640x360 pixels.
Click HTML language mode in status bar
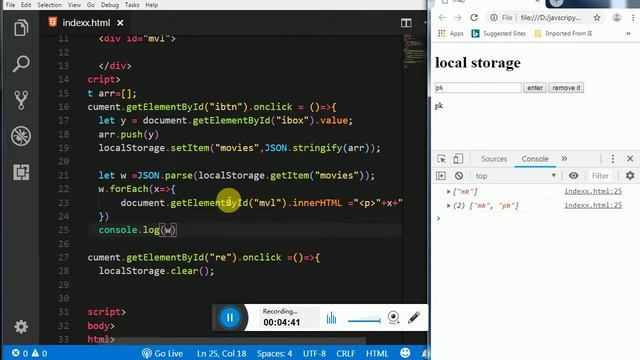click(x=376, y=353)
